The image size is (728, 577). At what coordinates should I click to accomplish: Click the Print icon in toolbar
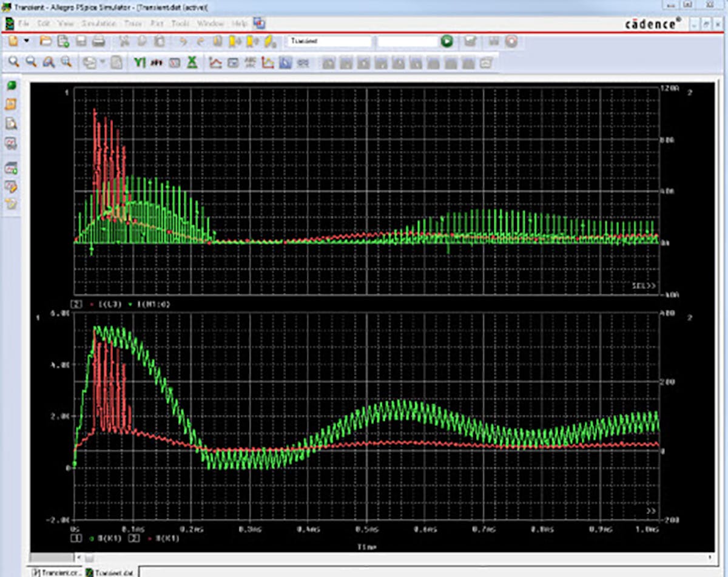(99, 41)
